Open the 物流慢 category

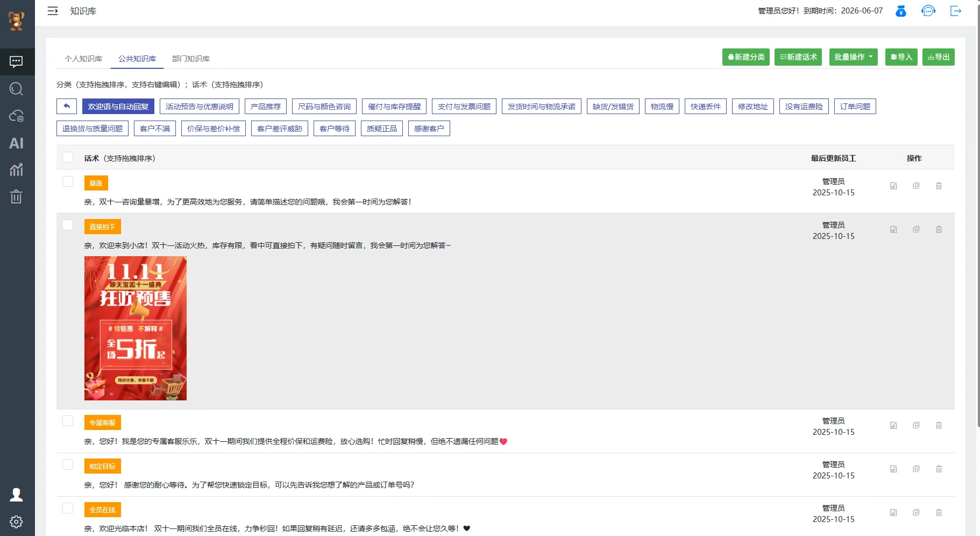[x=662, y=107]
